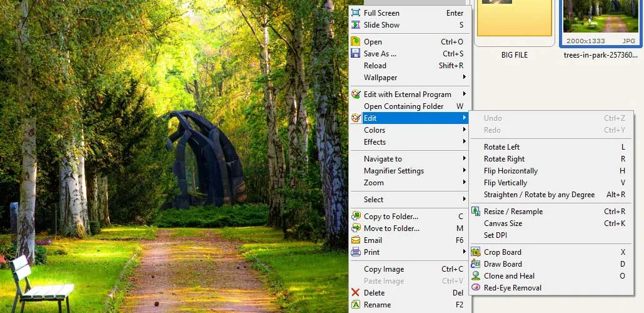Click the Crop Board icon
The height and width of the screenshot is (313, 644).
[476, 252]
